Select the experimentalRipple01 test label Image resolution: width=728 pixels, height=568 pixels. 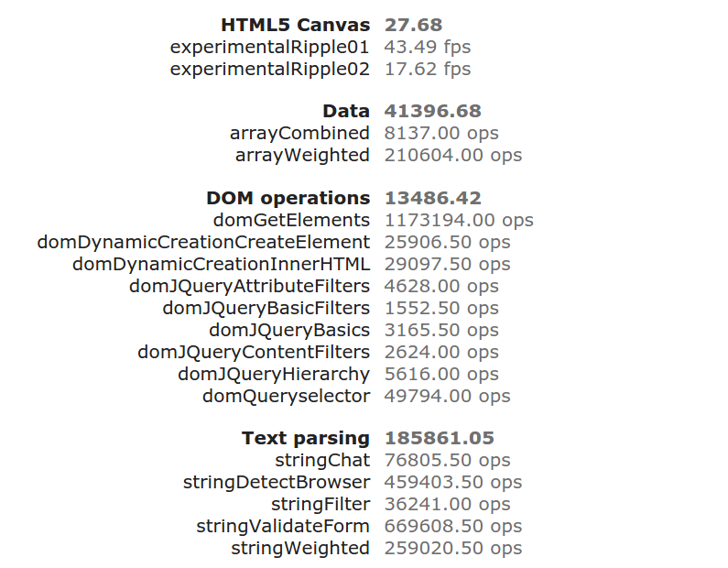point(269,47)
